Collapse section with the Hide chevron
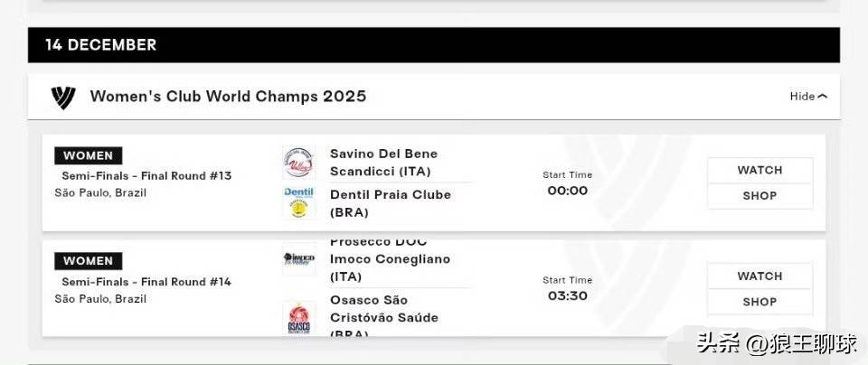The height and width of the screenshot is (365, 868). point(808,97)
